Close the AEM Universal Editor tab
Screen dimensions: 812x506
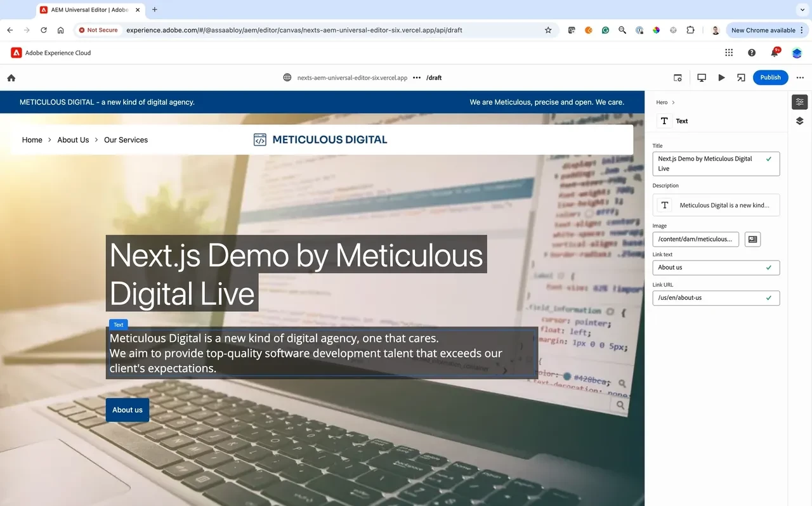coord(138,10)
